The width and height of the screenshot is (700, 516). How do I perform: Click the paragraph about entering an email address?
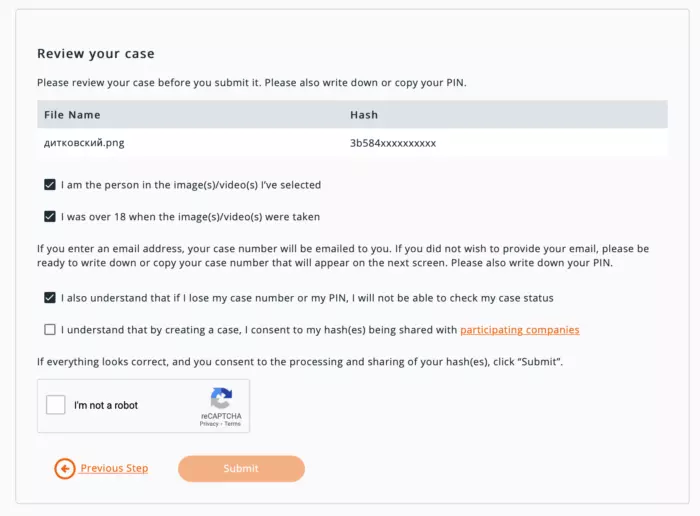point(343,255)
